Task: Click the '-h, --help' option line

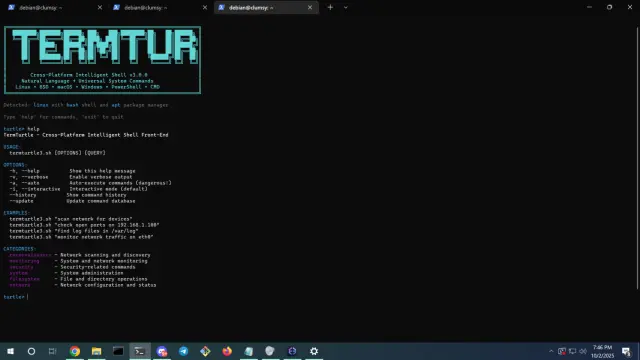Action: pyautogui.click(x=72, y=171)
